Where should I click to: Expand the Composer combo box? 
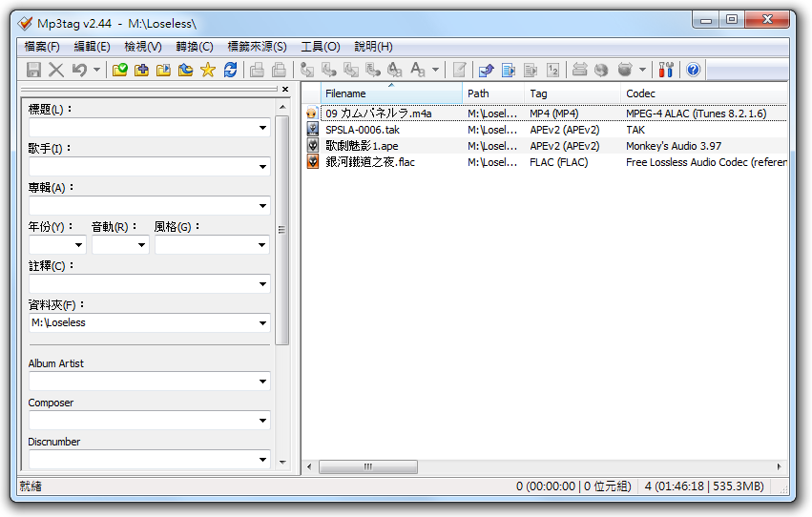[262, 421]
